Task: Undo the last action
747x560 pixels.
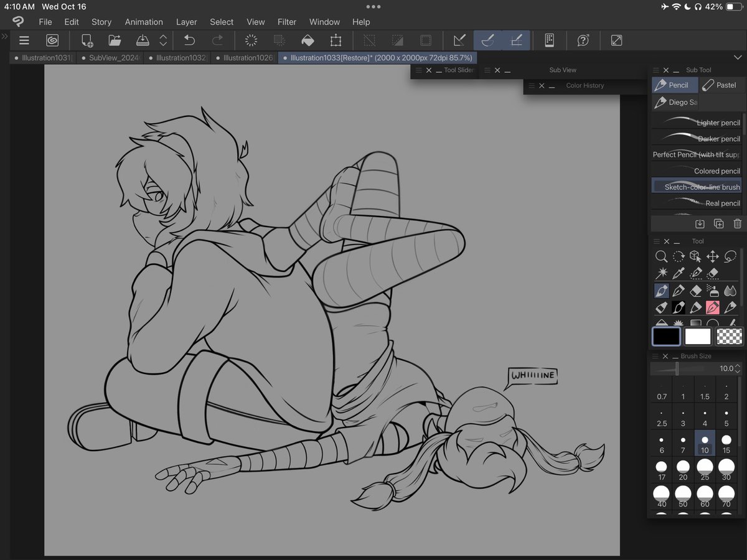Action: [189, 40]
